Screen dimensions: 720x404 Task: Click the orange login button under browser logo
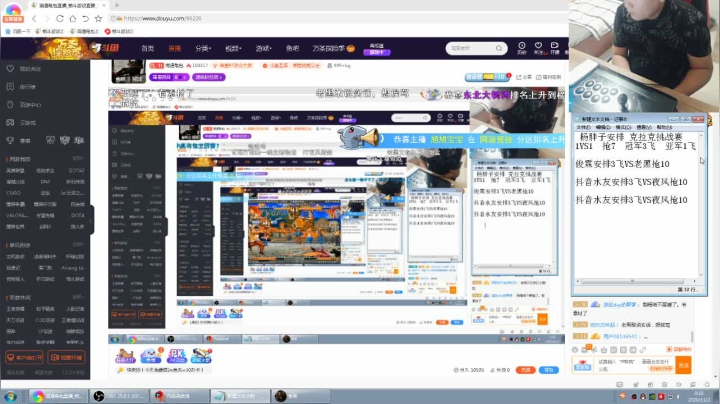(13, 20)
